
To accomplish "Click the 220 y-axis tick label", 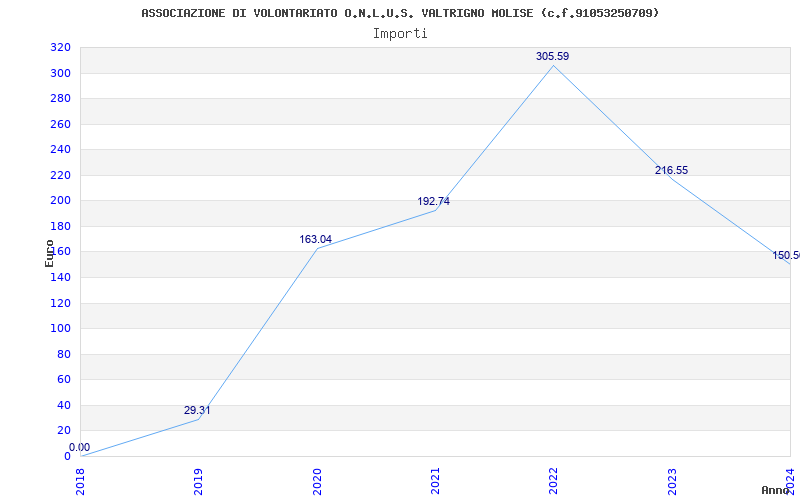I will coord(60,176).
